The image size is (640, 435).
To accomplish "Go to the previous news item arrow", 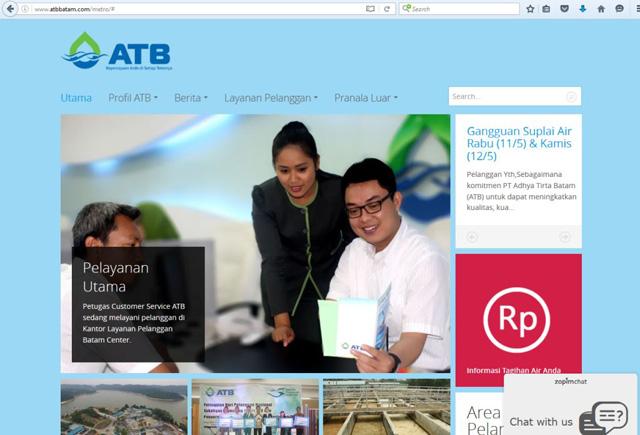I will [472, 237].
